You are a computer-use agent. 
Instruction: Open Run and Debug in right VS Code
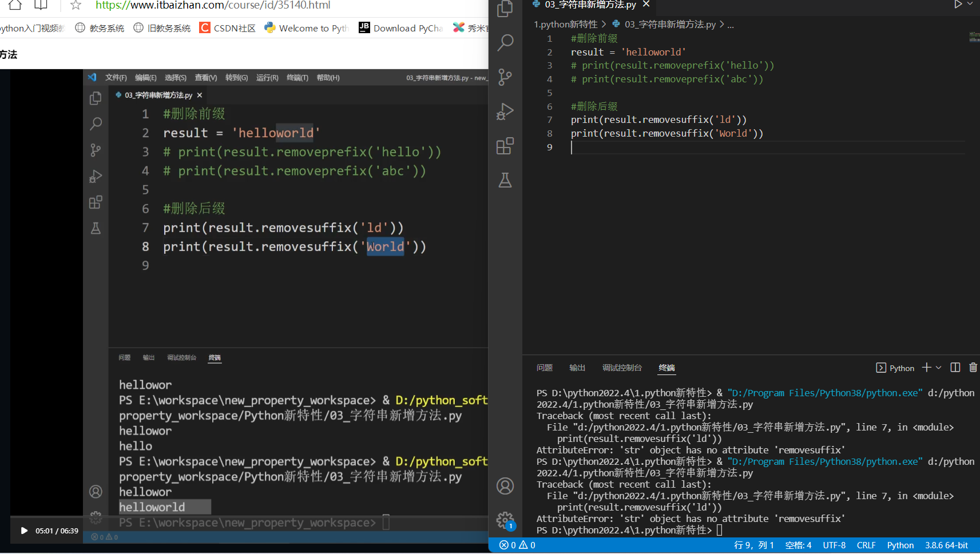[x=505, y=111]
